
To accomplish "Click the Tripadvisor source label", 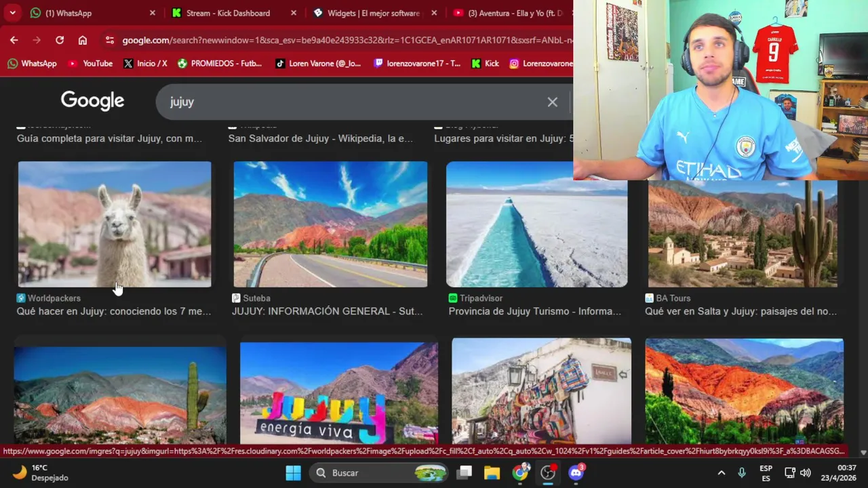I will click(475, 298).
